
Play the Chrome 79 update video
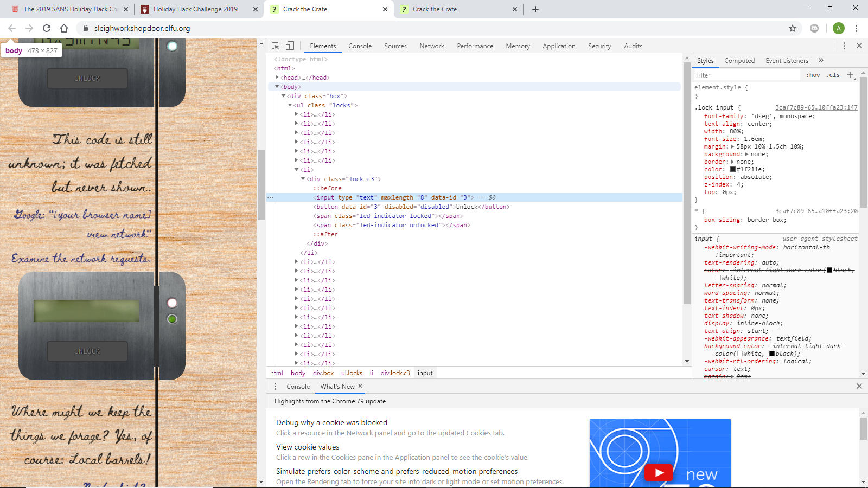pos(659,473)
